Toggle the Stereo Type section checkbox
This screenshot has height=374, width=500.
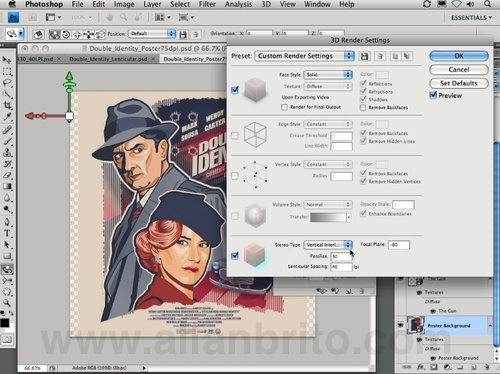235,256
